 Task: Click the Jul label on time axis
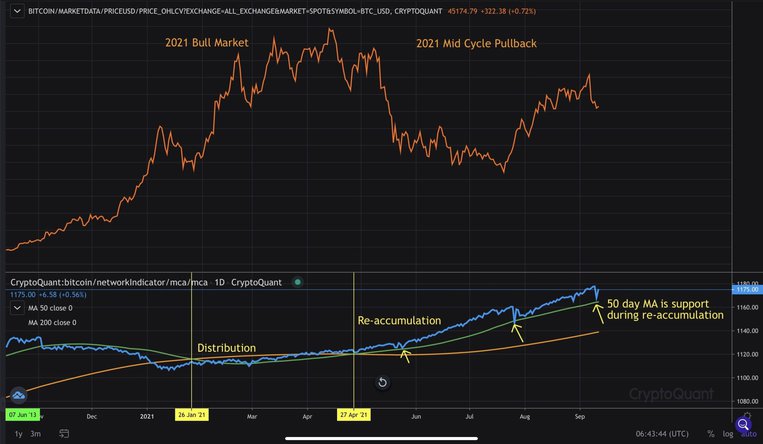pyautogui.click(x=470, y=416)
